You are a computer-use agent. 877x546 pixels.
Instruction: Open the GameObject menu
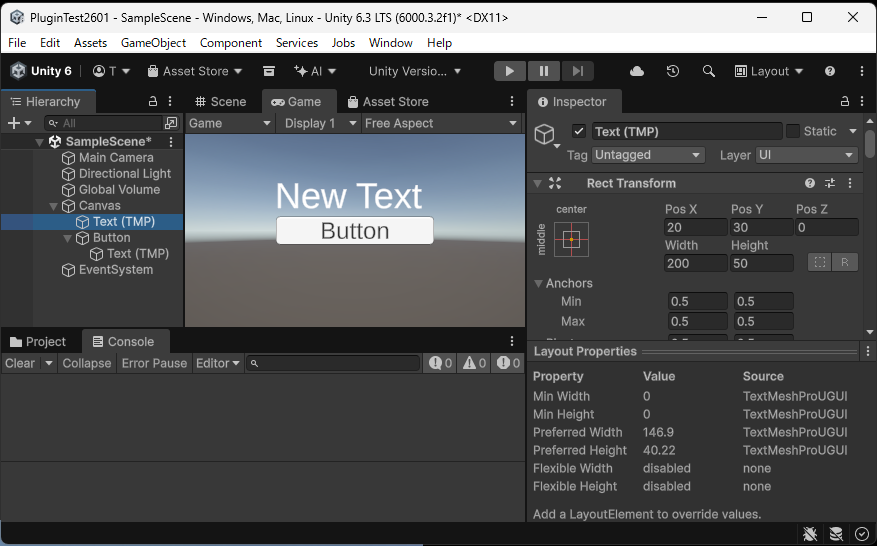153,43
